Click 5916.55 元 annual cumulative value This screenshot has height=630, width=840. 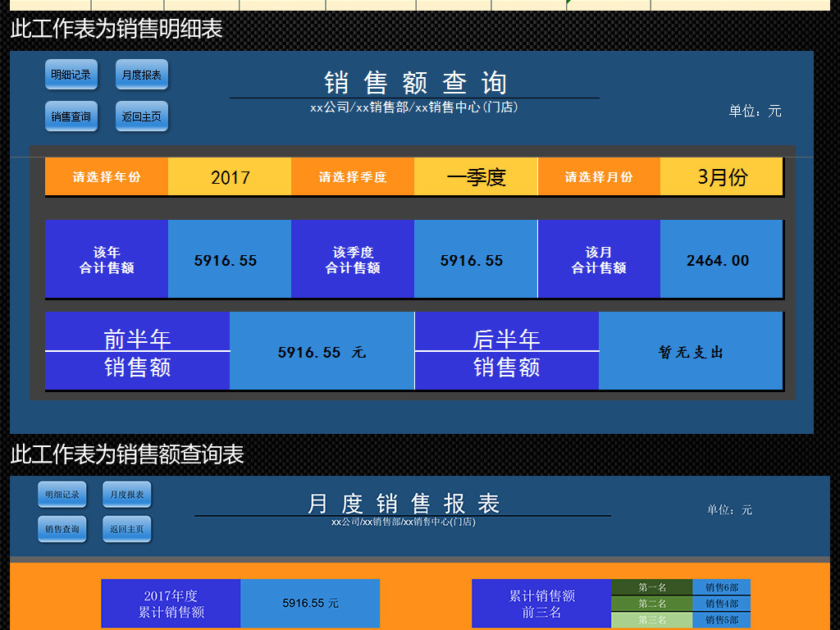pos(310,603)
